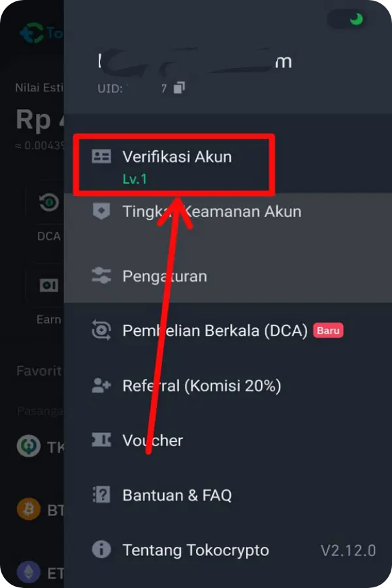This screenshot has width=392, height=588.
Task: Click the Lv.1 verification level link
Action: (135, 179)
